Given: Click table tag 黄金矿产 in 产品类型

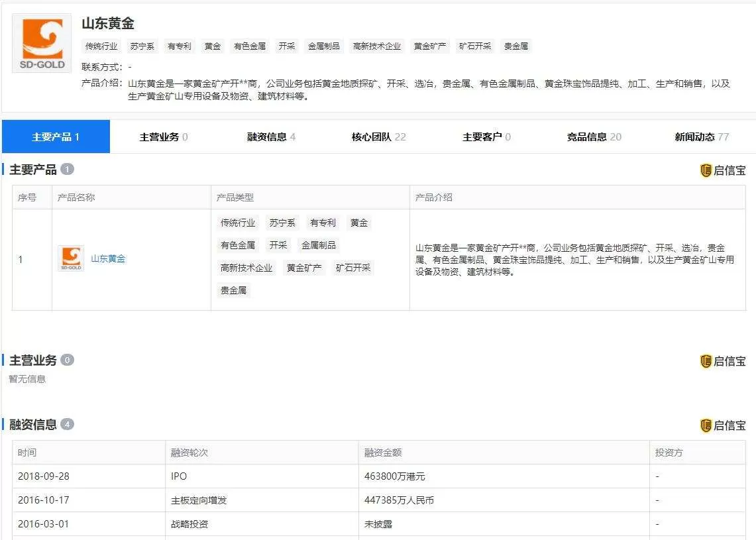Looking at the screenshot, I should point(303,268).
